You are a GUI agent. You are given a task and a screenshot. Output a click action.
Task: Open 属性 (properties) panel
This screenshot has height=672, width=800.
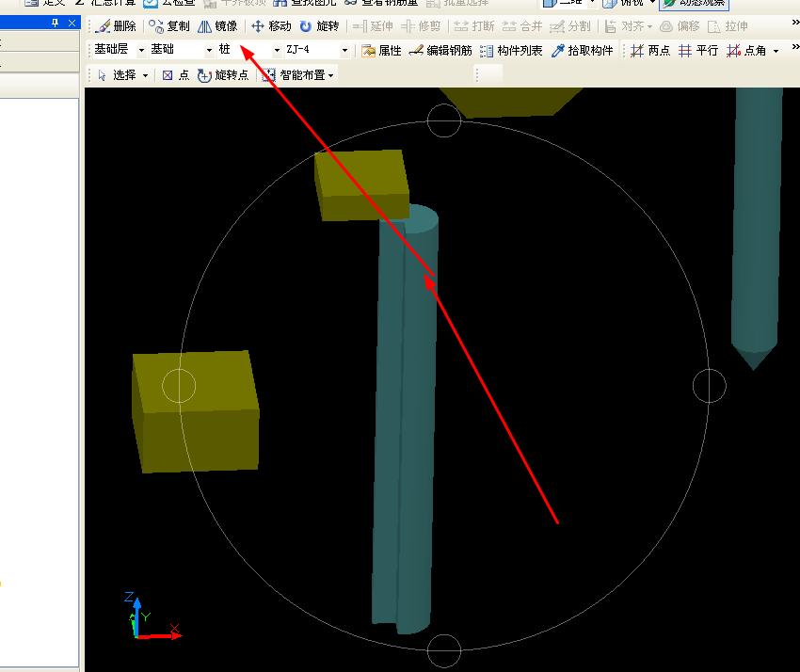(381, 51)
